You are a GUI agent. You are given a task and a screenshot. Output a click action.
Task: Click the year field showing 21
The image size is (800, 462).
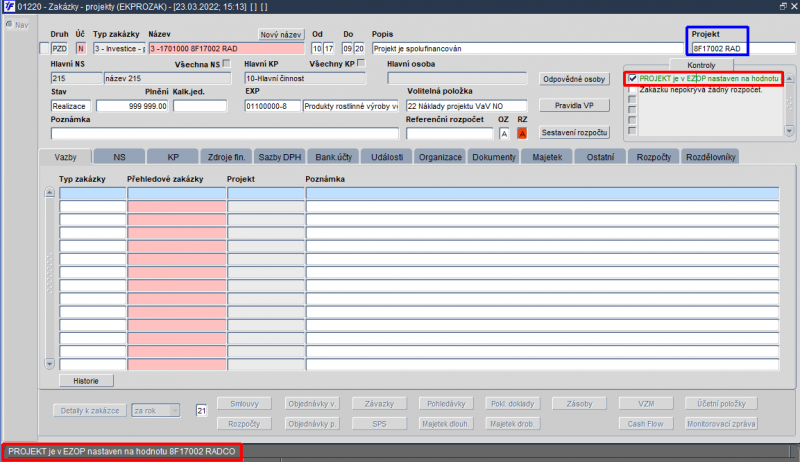[x=202, y=410]
